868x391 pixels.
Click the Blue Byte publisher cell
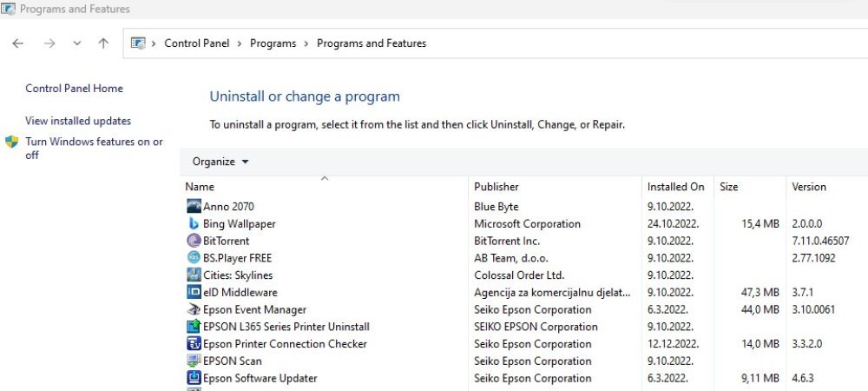[x=496, y=207]
